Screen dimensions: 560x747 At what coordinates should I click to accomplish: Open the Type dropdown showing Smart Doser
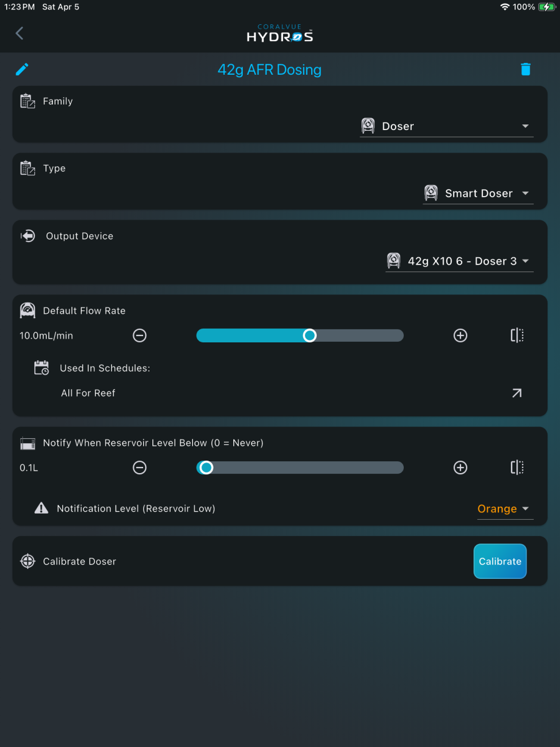478,194
